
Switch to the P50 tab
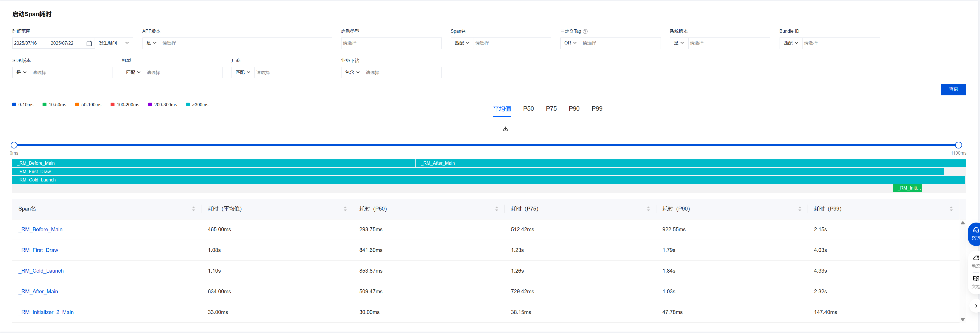point(528,109)
